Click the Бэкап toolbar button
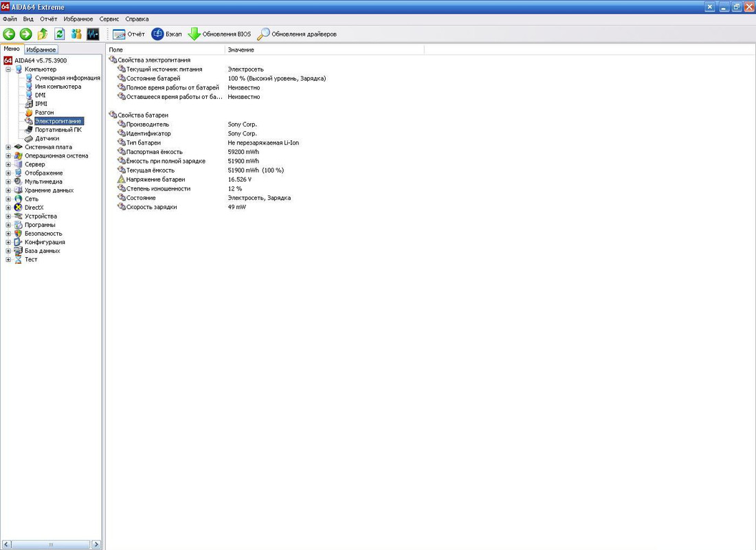Viewport: 756px width, 550px height. (166, 34)
